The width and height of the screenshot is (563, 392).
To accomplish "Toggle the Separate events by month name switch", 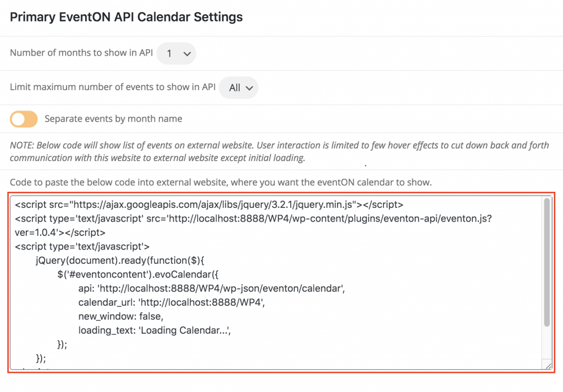I will point(24,119).
